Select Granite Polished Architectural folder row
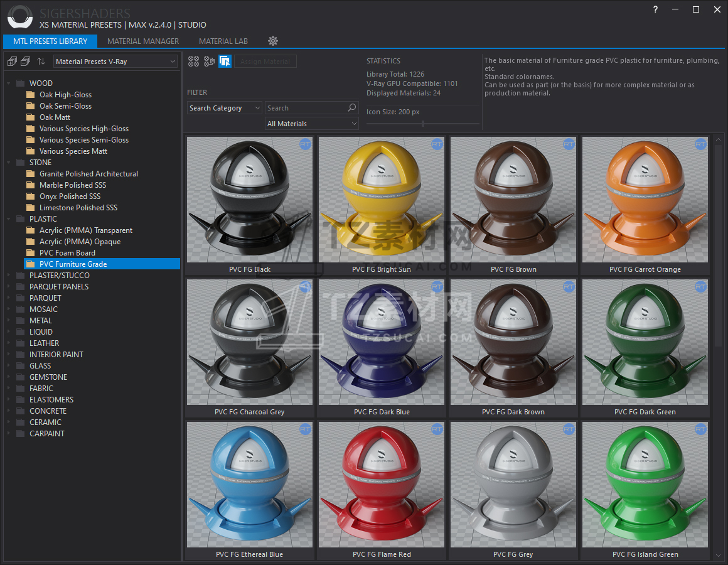 point(102,174)
